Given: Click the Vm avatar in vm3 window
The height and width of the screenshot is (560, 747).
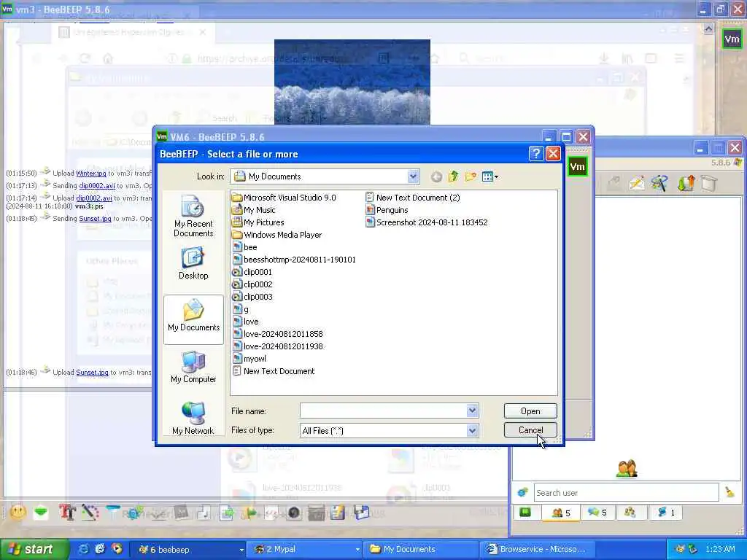Looking at the screenshot, I should [x=731, y=39].
